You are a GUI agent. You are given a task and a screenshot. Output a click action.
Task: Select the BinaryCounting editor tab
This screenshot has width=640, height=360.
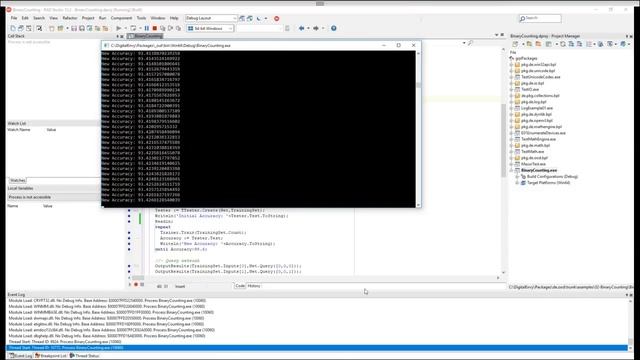[x=145, y=36]
